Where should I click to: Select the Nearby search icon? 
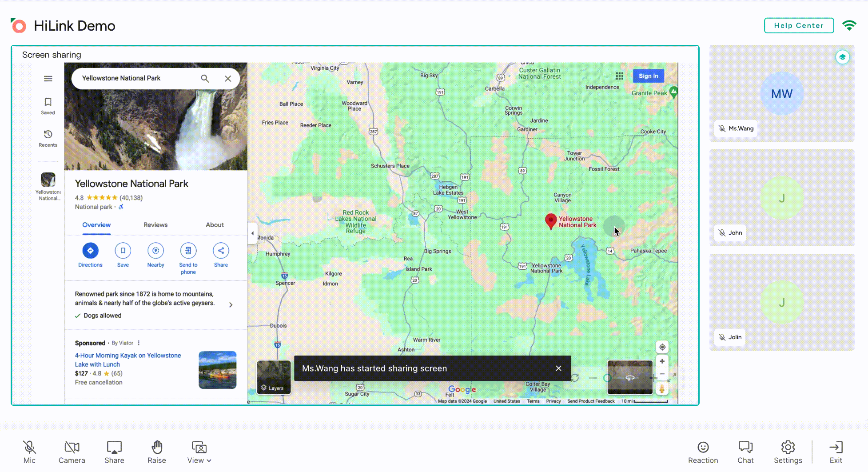(x=155, y=251)
